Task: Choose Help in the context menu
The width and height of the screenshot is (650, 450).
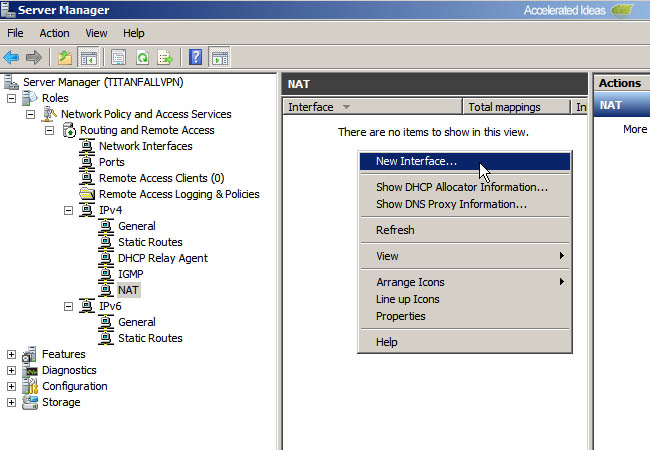Action: (465, 342)
